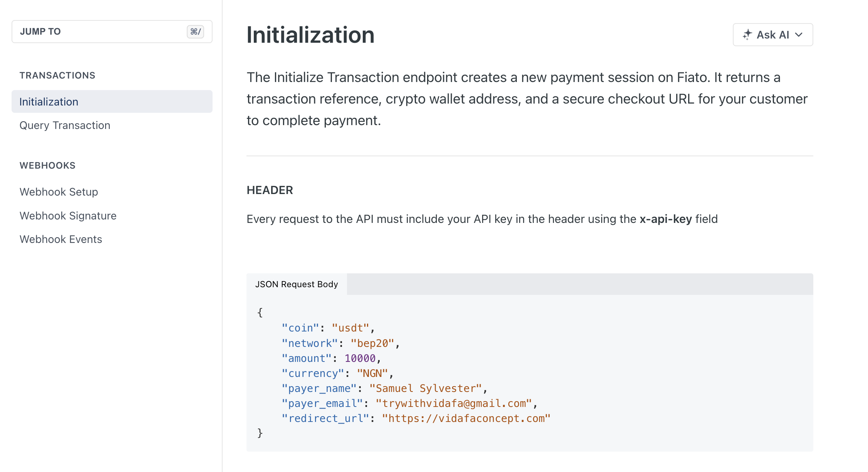Click the "bep20" network value
This screenshot has height=472, width=868.
tap(372, 343)
